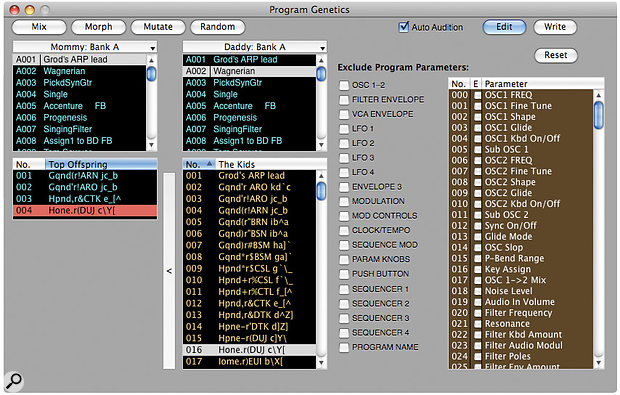This screenshot has height=395, width=620.
Task: Open the Mommy: Bank A dropdown
Action: [x=85, y=47]
